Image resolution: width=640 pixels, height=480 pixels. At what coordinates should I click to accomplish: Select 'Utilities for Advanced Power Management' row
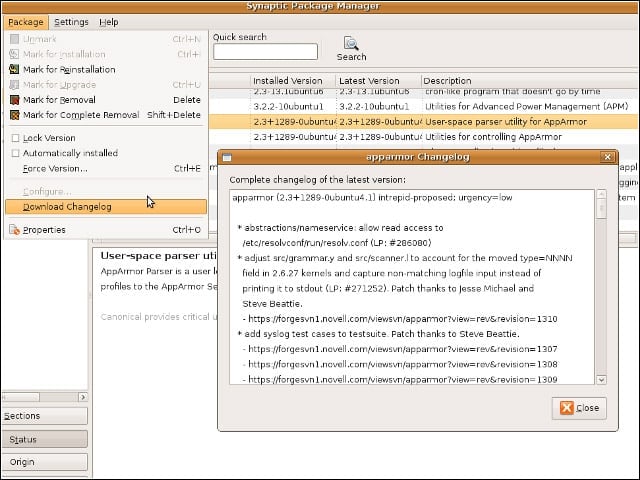424,107
